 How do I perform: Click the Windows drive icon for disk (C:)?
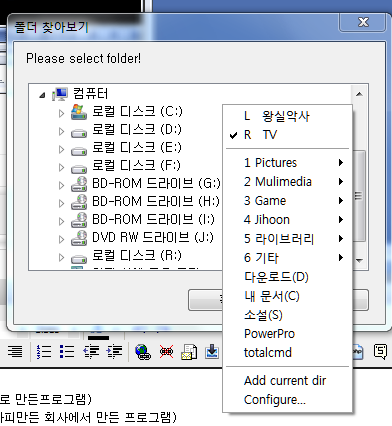pos(79,112)
